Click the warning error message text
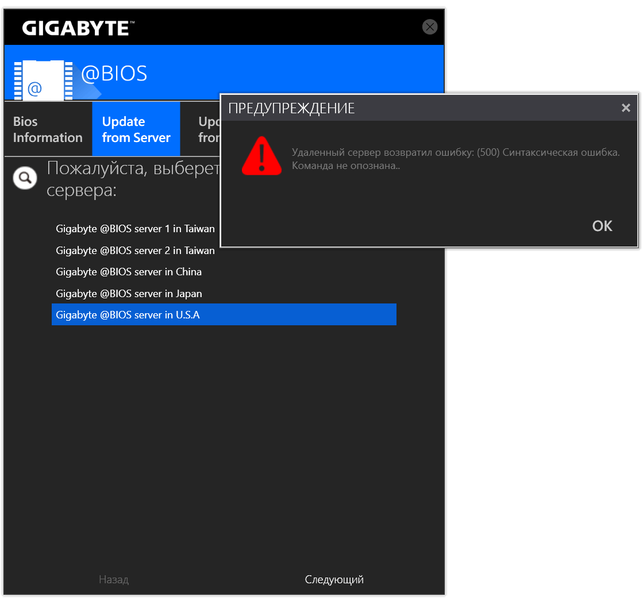 (x=455, y=159)
